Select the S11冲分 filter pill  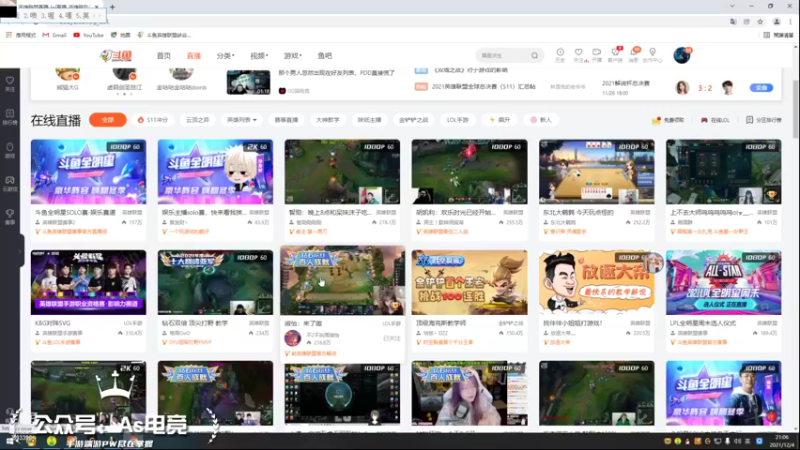click(153, 120)
